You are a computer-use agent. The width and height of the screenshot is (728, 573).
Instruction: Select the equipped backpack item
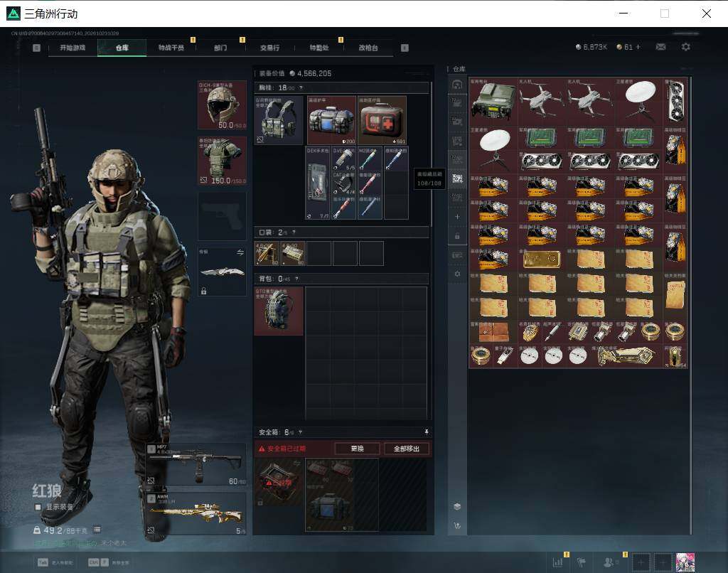pyautogui.click(x=279, y=311)
